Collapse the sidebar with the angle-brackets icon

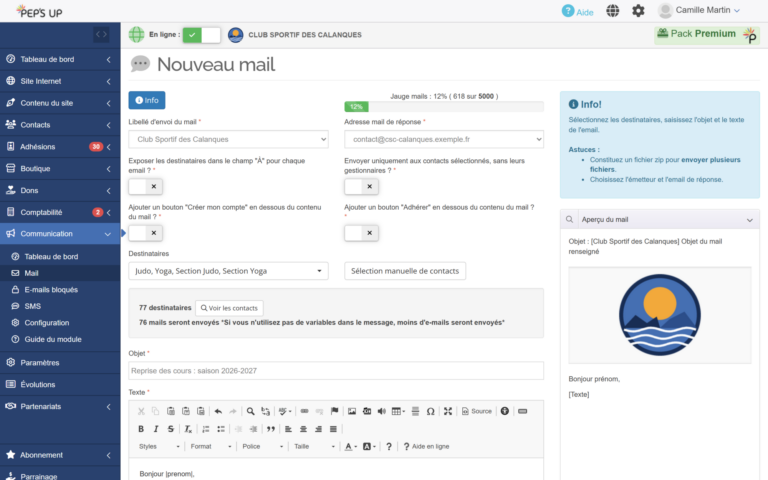(x=101, y=34)
